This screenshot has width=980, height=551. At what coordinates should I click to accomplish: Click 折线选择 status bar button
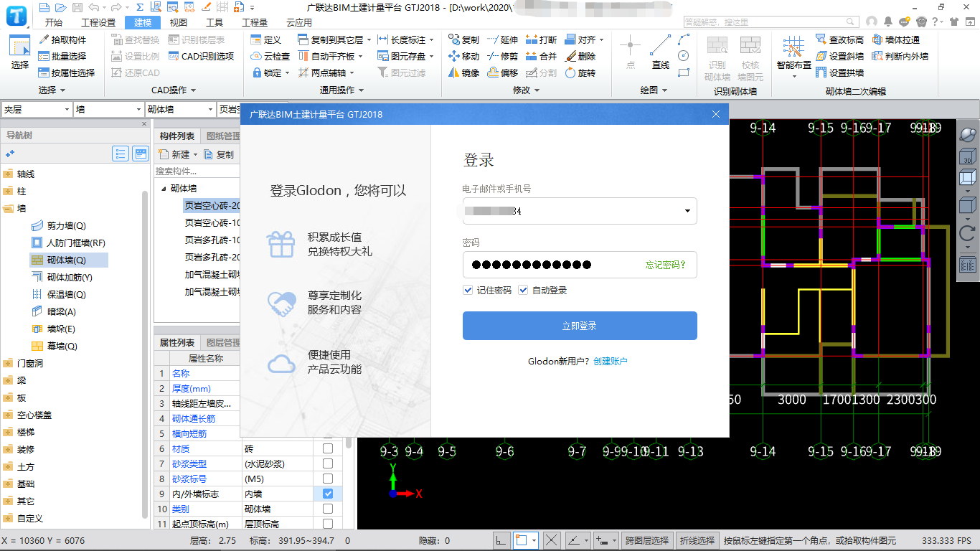coord(698,540)
